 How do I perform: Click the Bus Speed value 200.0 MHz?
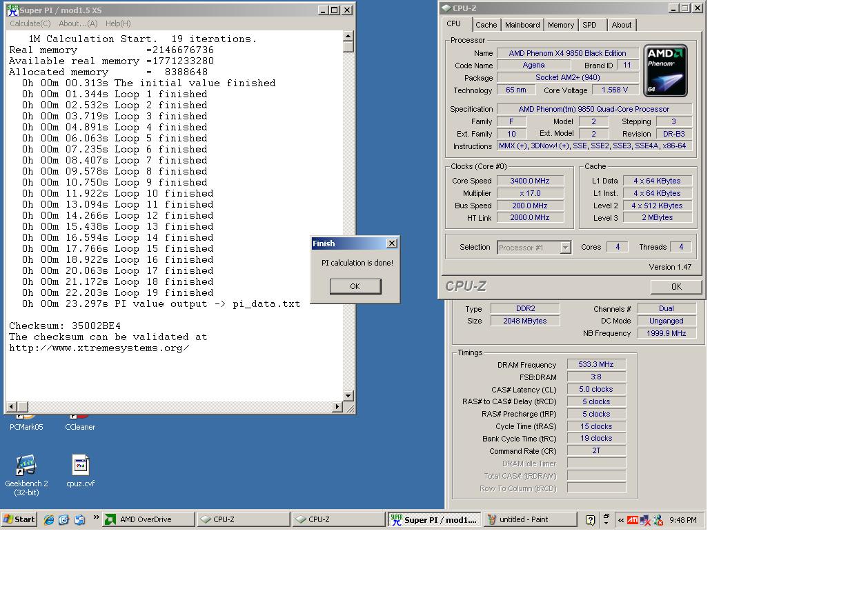(x=530, y=206)
